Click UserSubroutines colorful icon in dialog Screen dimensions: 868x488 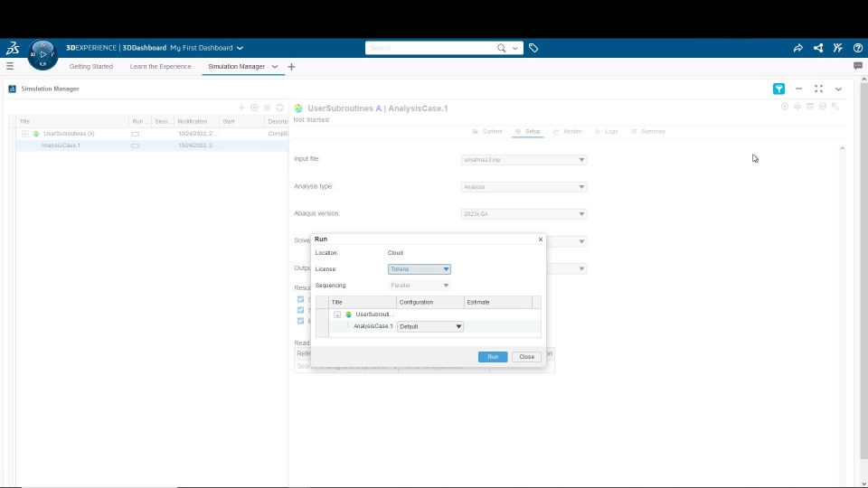[x=348, y=314]
